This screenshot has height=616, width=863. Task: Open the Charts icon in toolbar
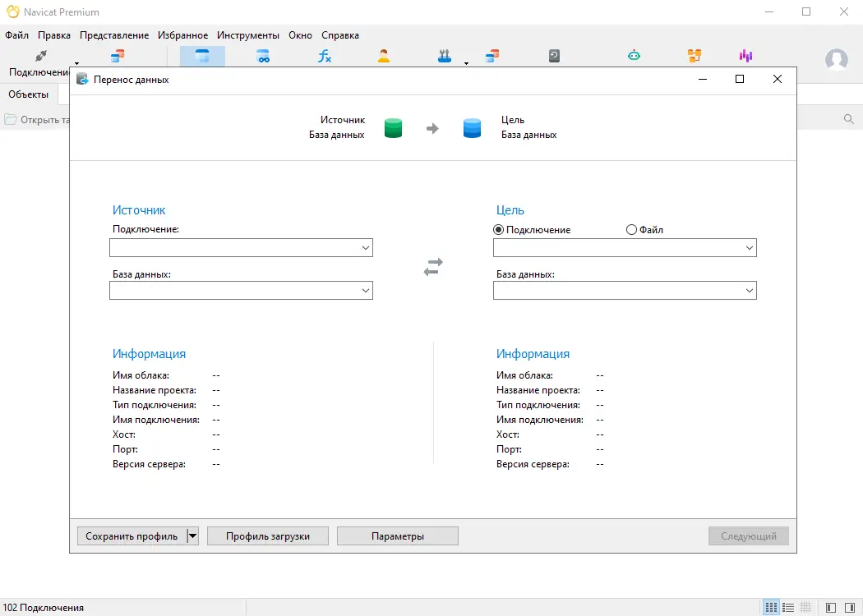click(745, 56)
